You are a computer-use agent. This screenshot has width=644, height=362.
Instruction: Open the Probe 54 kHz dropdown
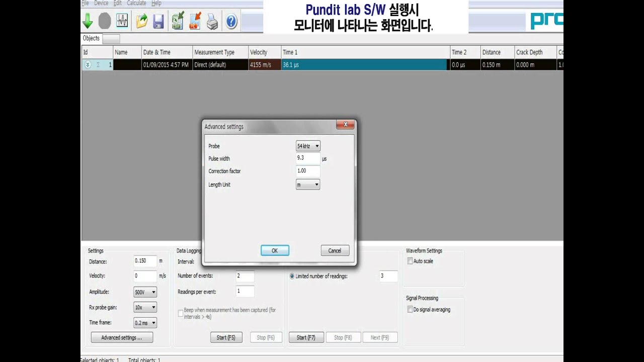coord(308,146)
